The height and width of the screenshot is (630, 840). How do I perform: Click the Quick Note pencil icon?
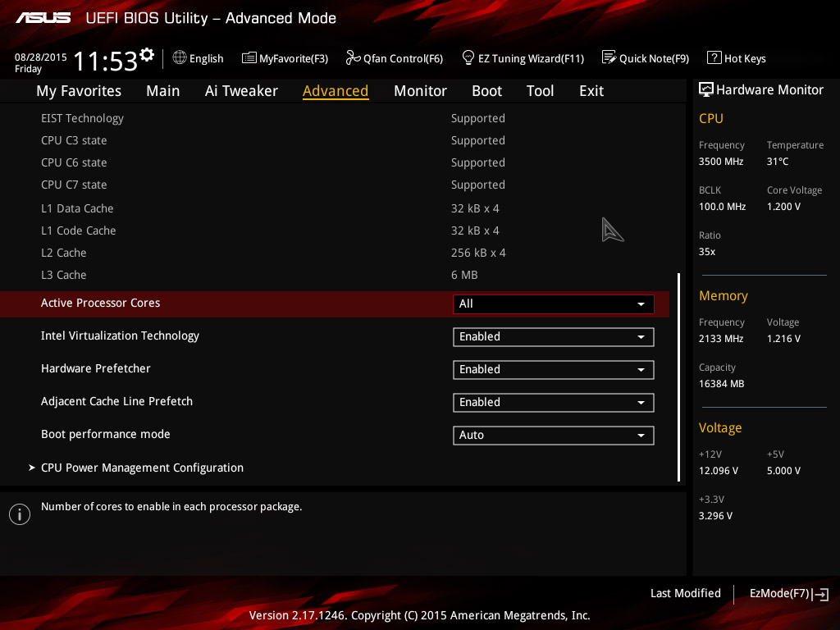coord(609,57)
